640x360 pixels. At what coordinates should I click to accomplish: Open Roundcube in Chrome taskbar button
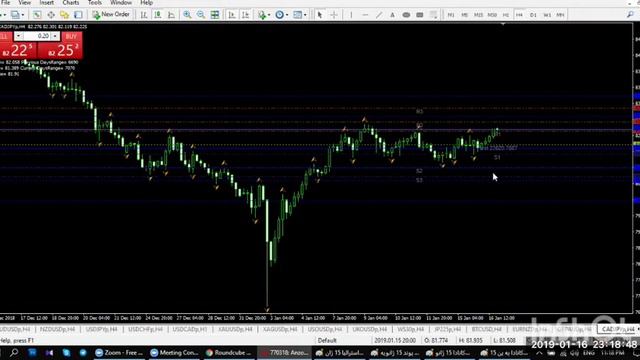[x=229, y=353]
